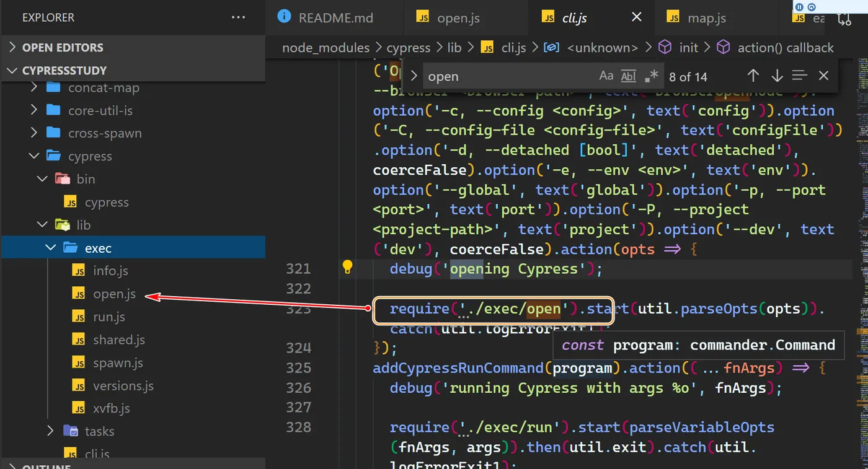Click the lib breadcrumb segment
This screenshot has height=469, width=868.
[x=454, y=48]
